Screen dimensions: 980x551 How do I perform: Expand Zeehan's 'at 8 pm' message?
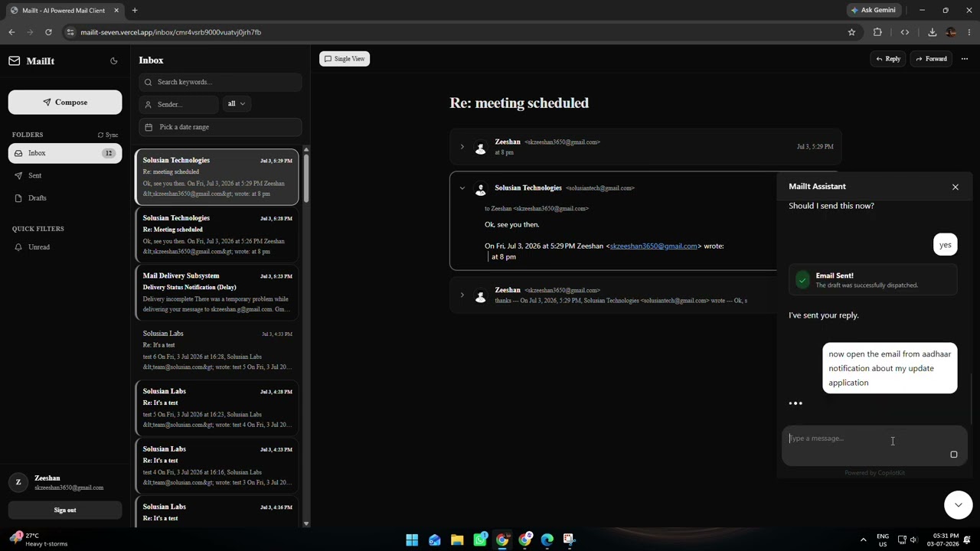pyautogui.click(x=462, y=147)
